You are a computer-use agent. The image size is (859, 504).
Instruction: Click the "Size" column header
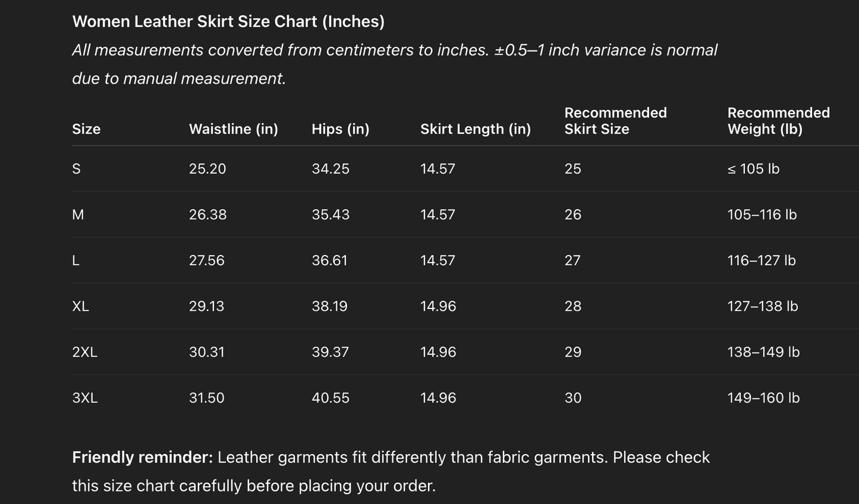coord(86,129)
